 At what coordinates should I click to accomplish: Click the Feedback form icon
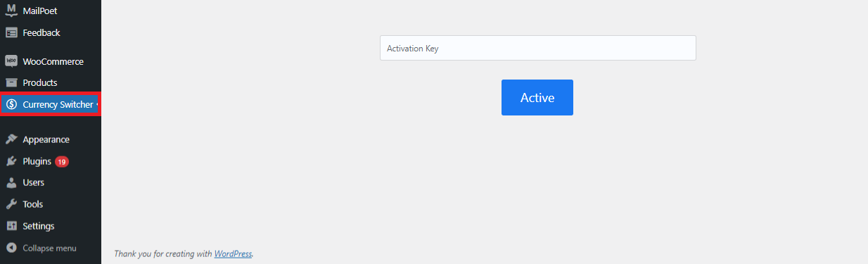click(11, 32)
